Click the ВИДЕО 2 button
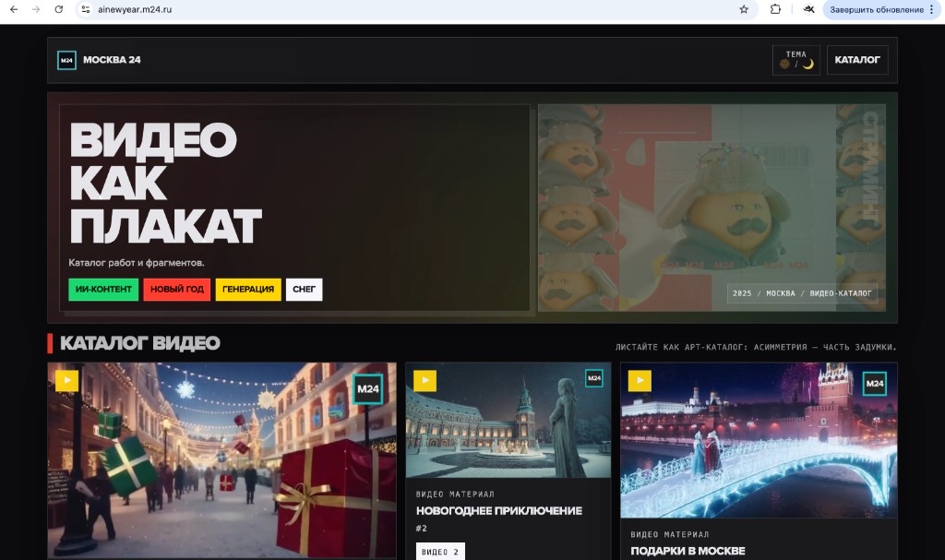Image resolution: width=945 pixels, height=560 pixels. (440, 552)
